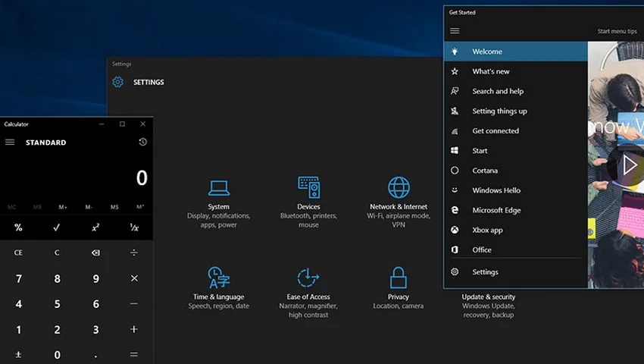Screen dimensions: 644x364
Task: Click digit 3 on Calculator keypad
Action: [95, 329]
